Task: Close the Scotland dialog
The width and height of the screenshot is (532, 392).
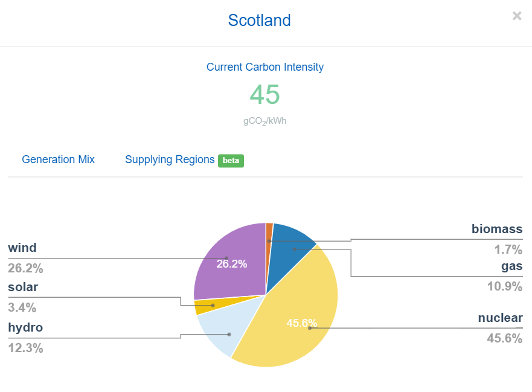Action: tap(517, 16)
